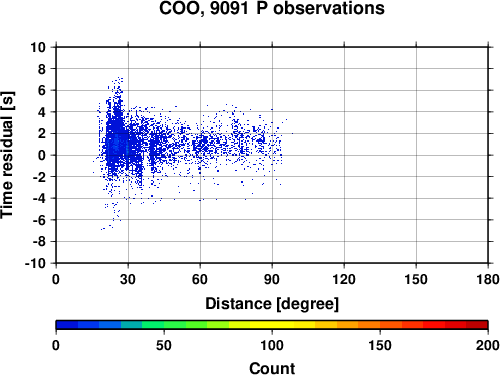
Task: Click the x-axis tick label '120'
Action: coord(344,279)
